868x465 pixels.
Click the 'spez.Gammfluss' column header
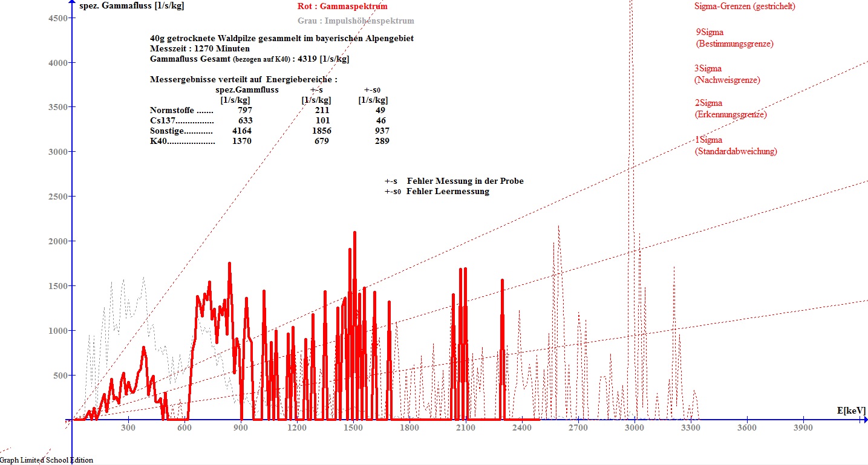[x=247, y=90]
